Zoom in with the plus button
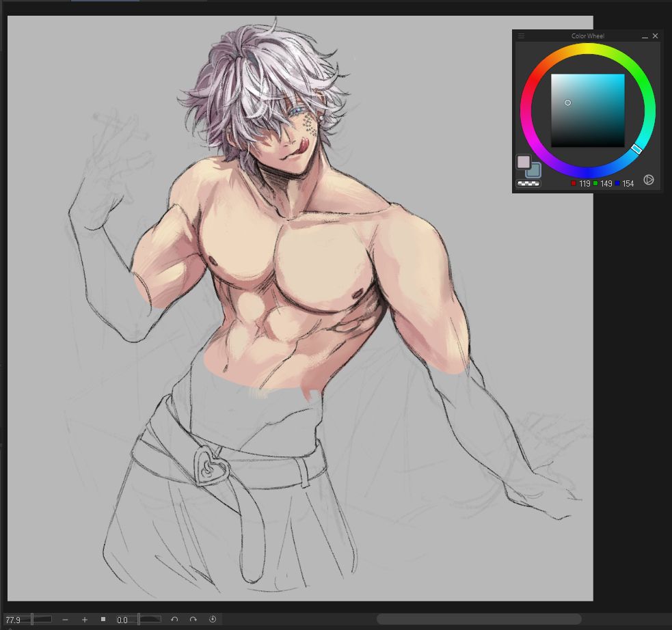 pyautogui.click(x=85, y=620)
